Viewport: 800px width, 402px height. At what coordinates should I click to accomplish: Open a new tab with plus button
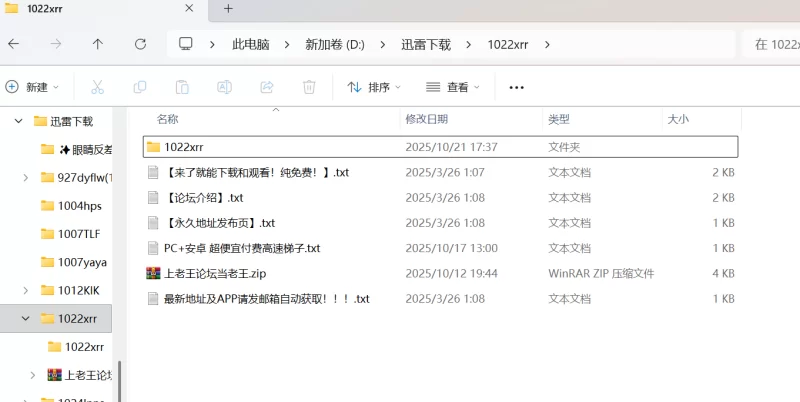point(228,9)
